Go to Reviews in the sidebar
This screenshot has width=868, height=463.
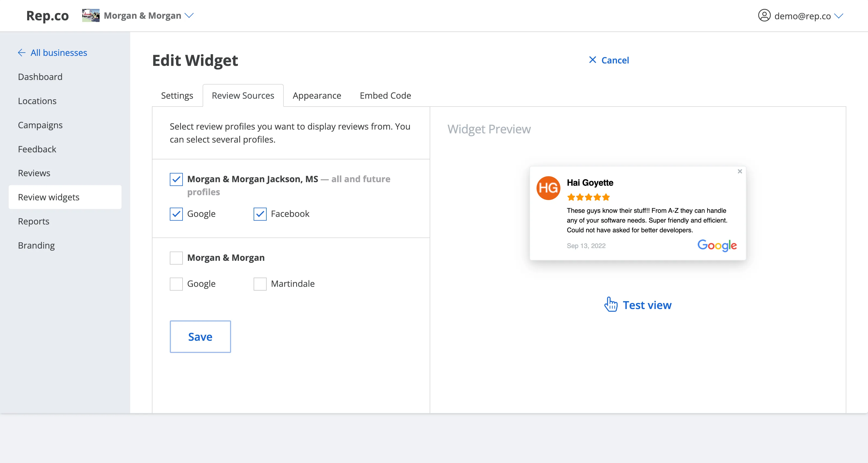point(34,173)
